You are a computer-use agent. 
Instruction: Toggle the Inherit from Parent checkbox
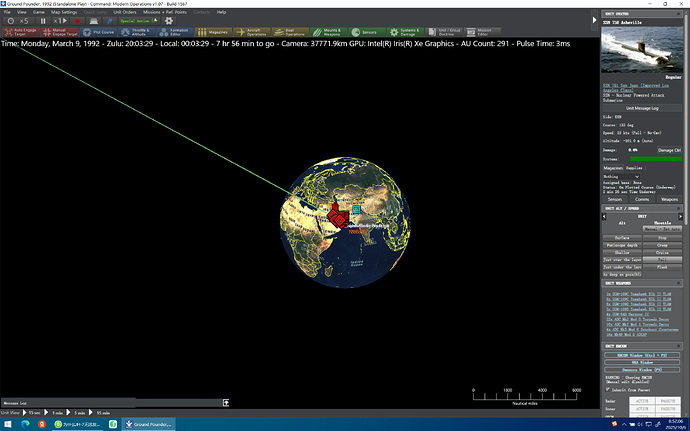(605, 389)
